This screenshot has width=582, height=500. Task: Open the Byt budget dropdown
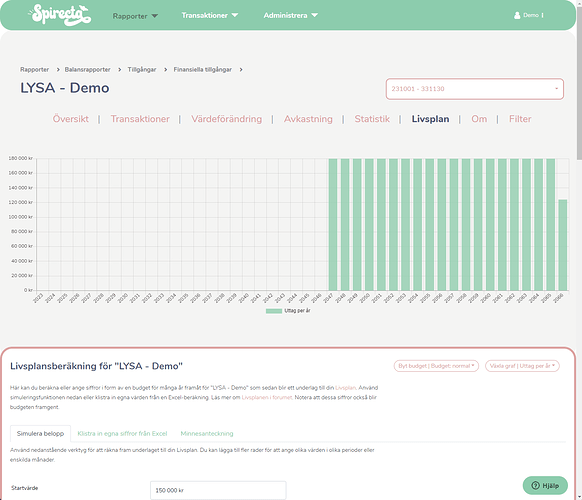tap(436, 366)
